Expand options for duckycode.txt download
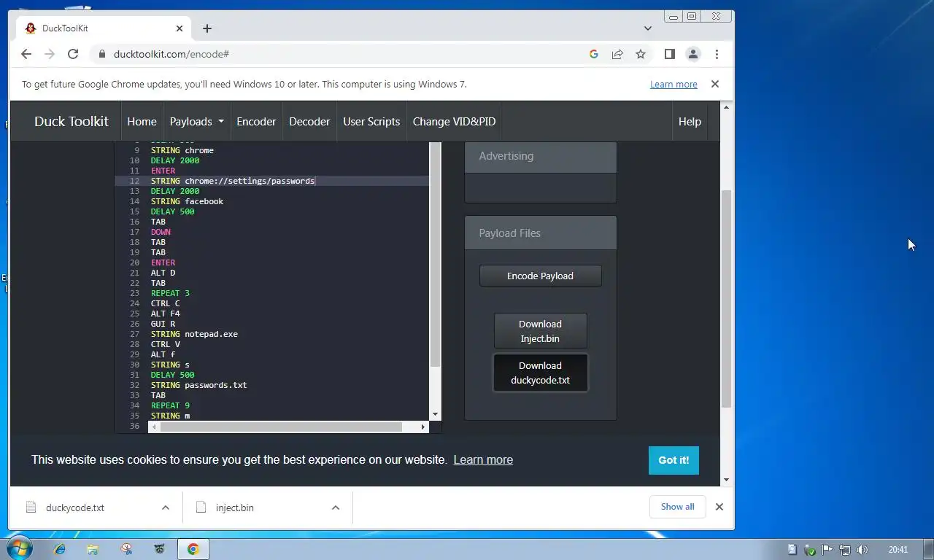Image resolution: width=934 pixels, height=560 pixels. (x=166, y=507)
